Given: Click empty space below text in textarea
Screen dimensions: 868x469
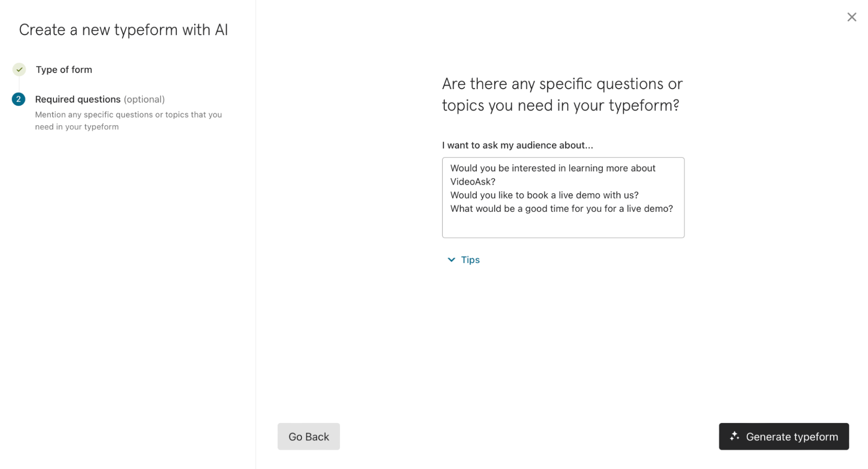Looking at the screenshot, I should (563, 226).
